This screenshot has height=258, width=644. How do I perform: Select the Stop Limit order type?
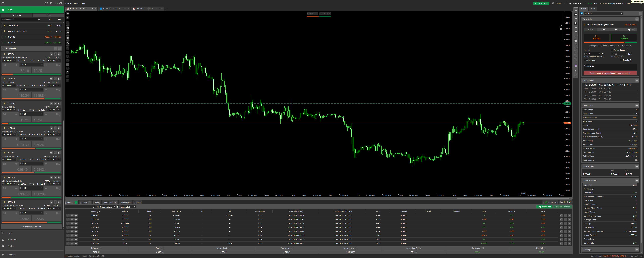(x=630, y=30)
